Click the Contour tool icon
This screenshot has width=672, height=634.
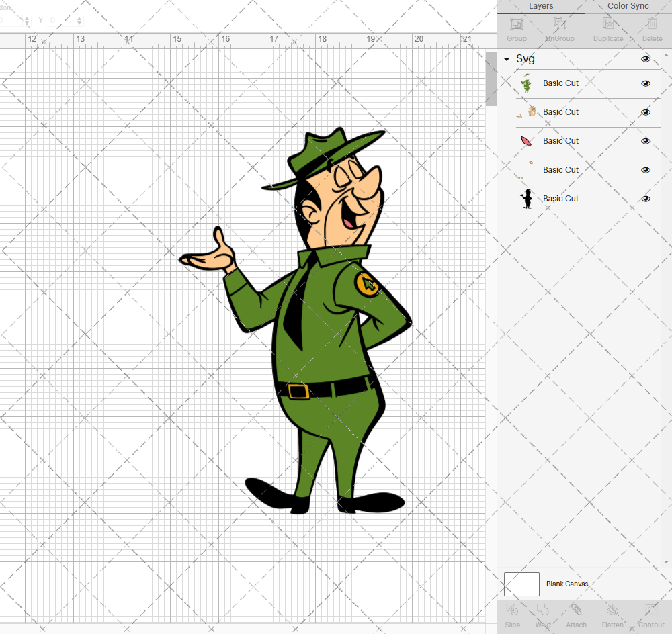tap(651, 610)
